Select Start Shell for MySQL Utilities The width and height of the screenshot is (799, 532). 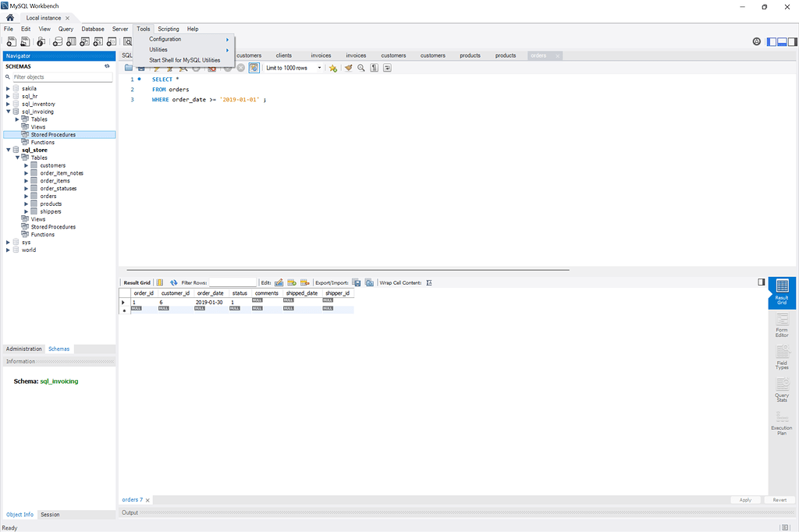tap(186, 60)
